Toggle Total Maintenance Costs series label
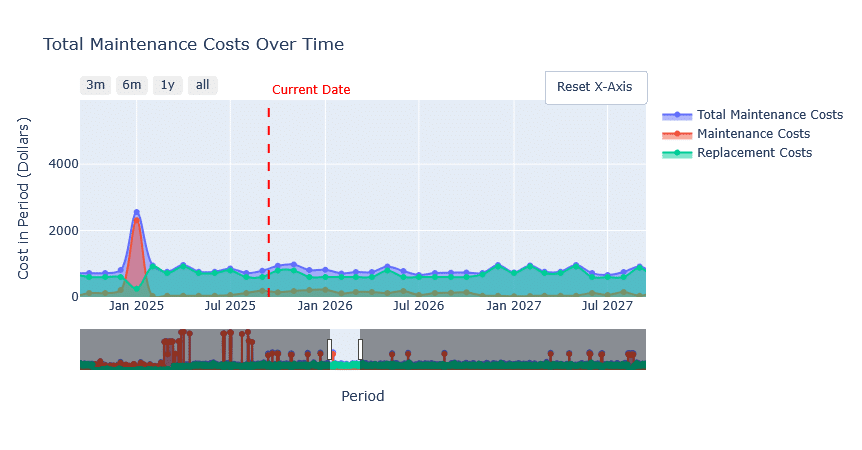 [x=769, y=115]
